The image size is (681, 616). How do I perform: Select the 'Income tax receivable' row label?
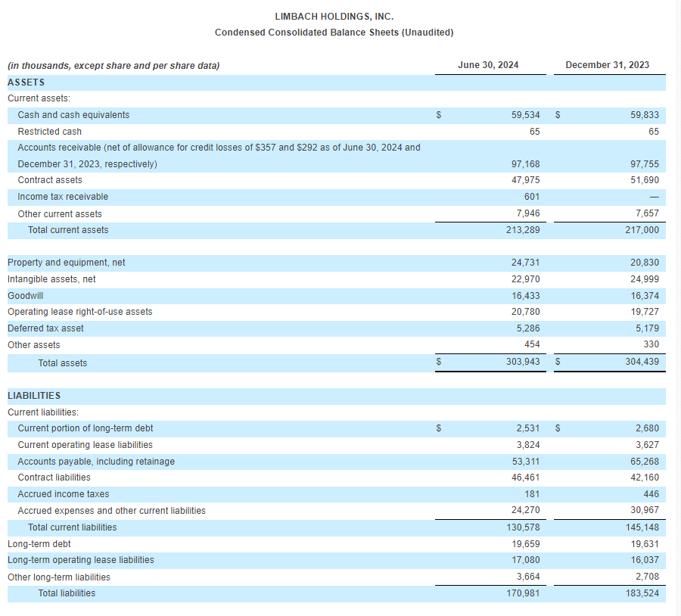click(x=63, y=197)
